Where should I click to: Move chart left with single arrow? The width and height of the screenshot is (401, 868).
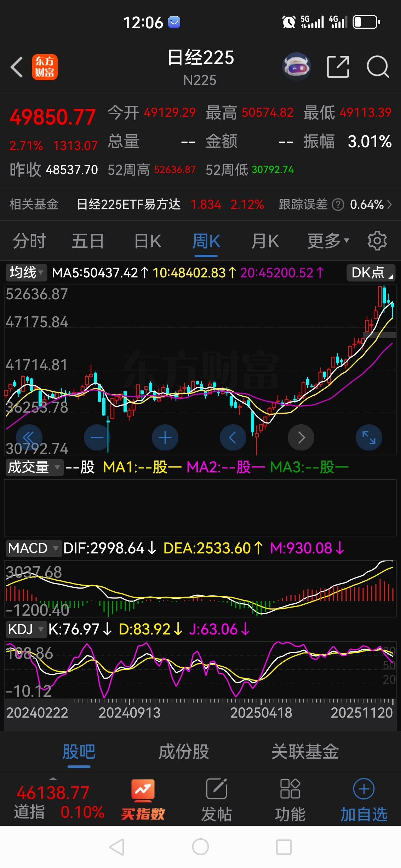coord(233,438)
